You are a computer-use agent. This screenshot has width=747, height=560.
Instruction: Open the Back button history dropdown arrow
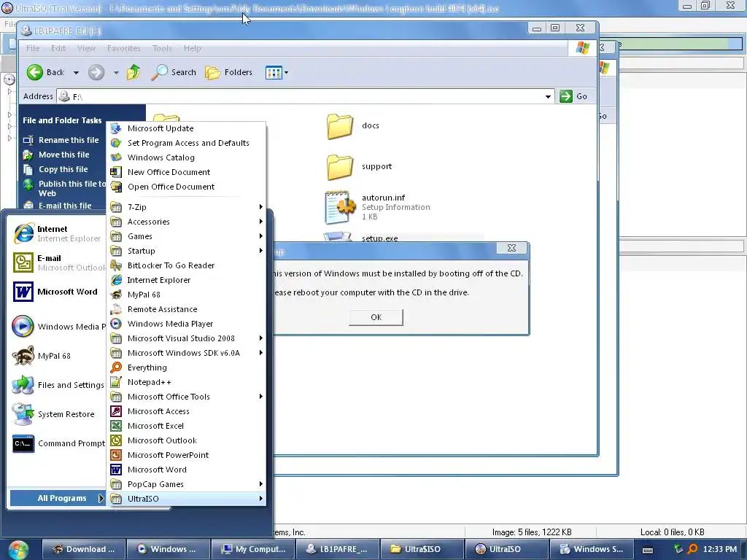pos(76,73)
